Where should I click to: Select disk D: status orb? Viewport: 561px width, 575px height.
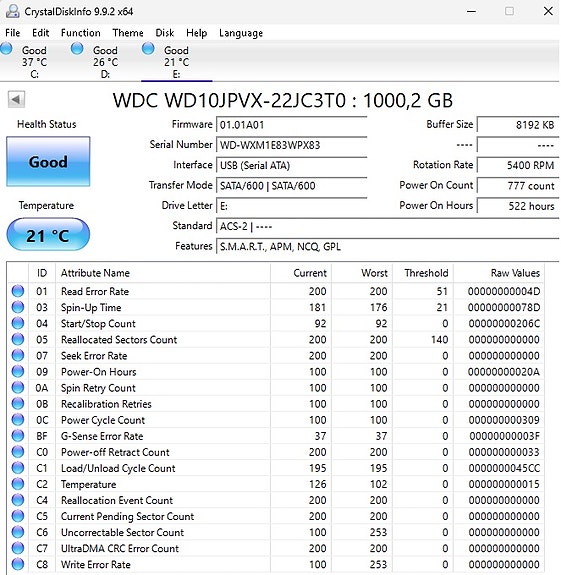(x=77, y=48)
